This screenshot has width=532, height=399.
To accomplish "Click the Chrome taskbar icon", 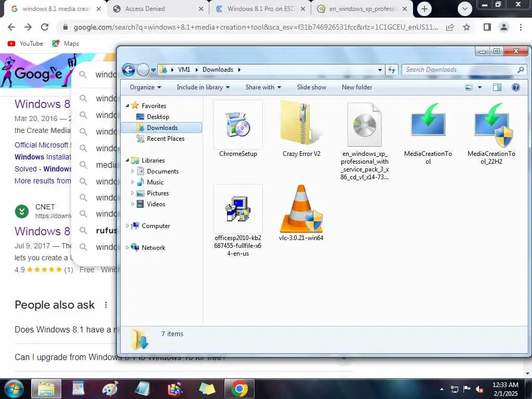I will (239, 389).
